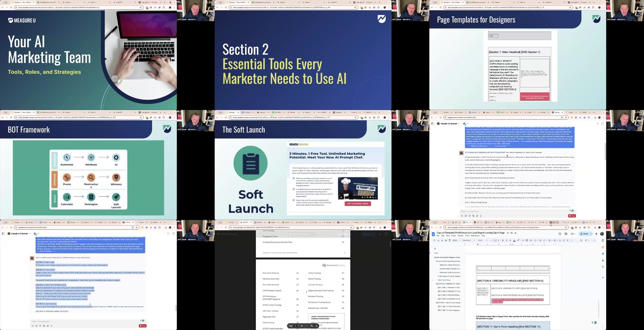Open the zoom 100% dropdown in Docs
644x330 pixels.
click(x=456, y=240)
